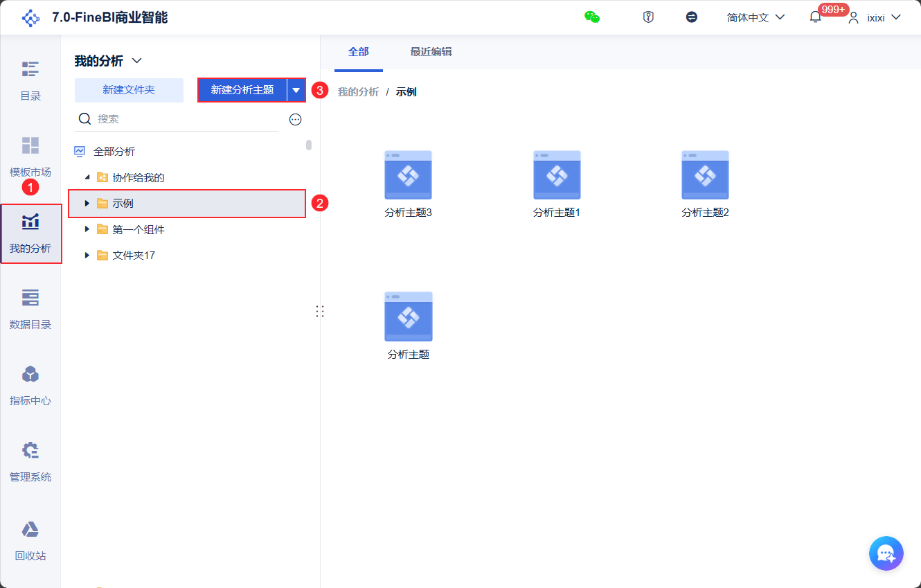Click 我的分析 in the breadcrumb
Screen dimensions: 921x588
tap(358, 92)
